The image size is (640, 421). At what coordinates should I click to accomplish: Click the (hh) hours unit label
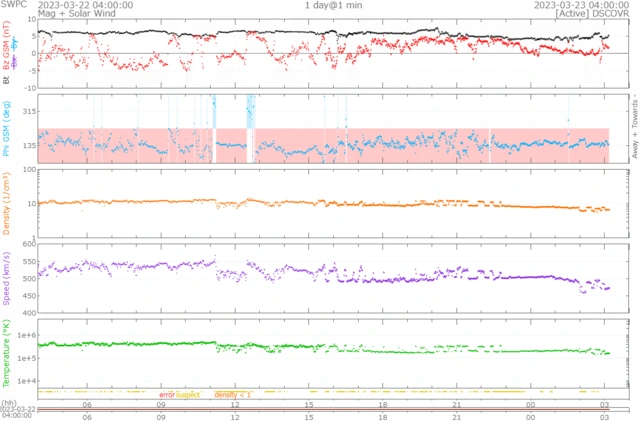coord(9,403)
